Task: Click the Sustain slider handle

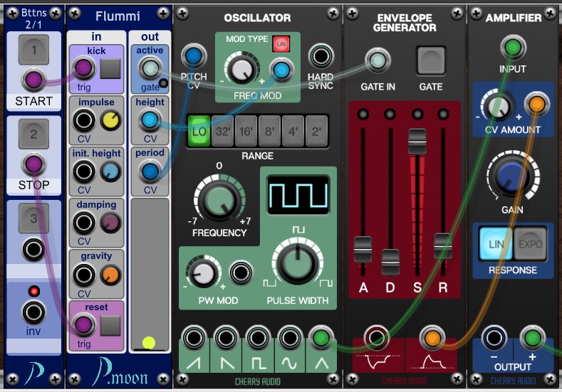Action: (x=417, y=142)
